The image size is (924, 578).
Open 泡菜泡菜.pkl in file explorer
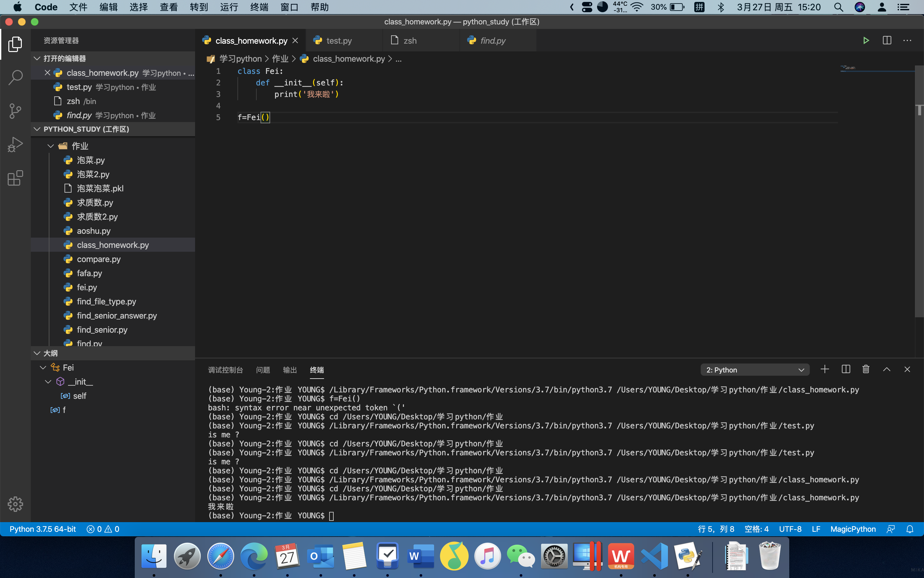113,188
